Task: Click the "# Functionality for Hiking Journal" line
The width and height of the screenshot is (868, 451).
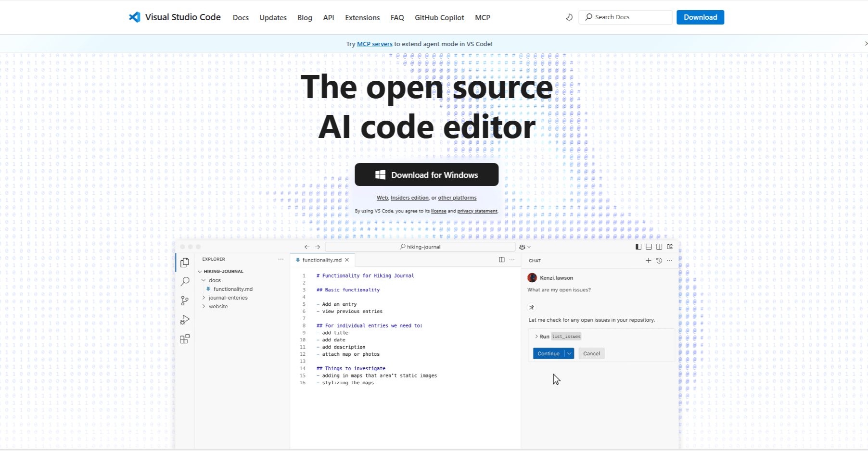Action: click(365, 276)
